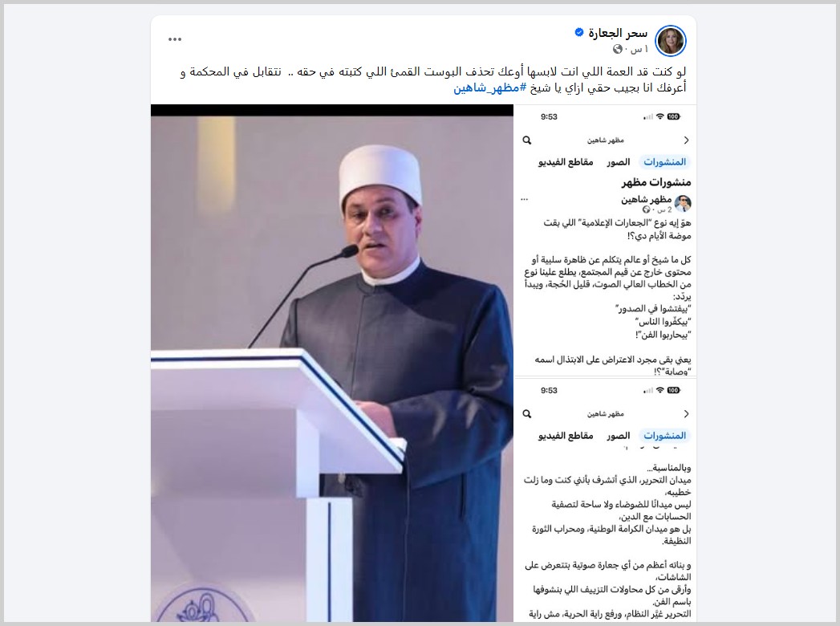
Task: Select الصور tab in top screenshot
Action: (x=619, y=162)
